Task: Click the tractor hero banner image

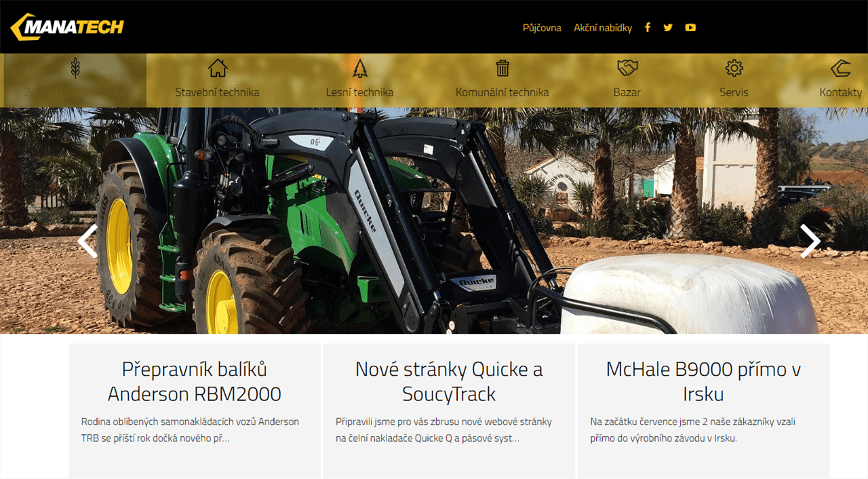Action: pos(434,221)
